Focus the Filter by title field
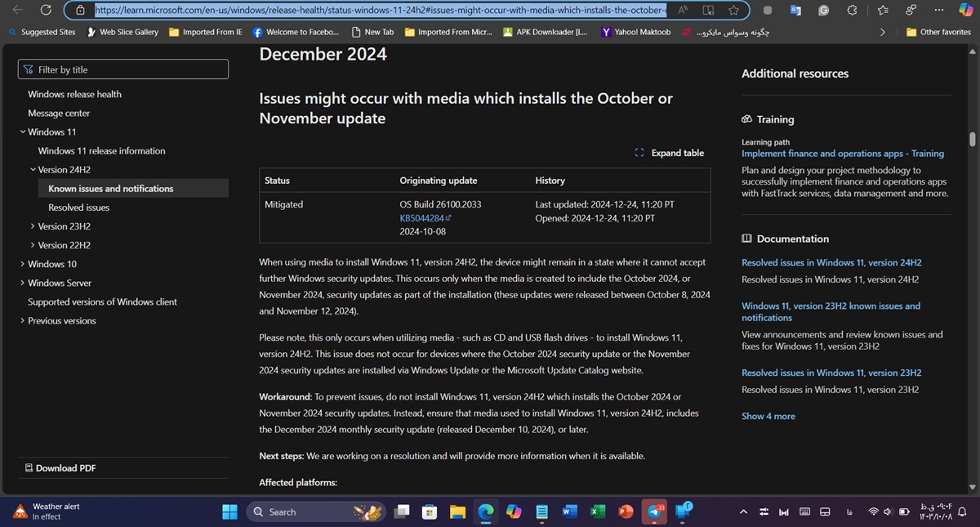 (123, 69)
